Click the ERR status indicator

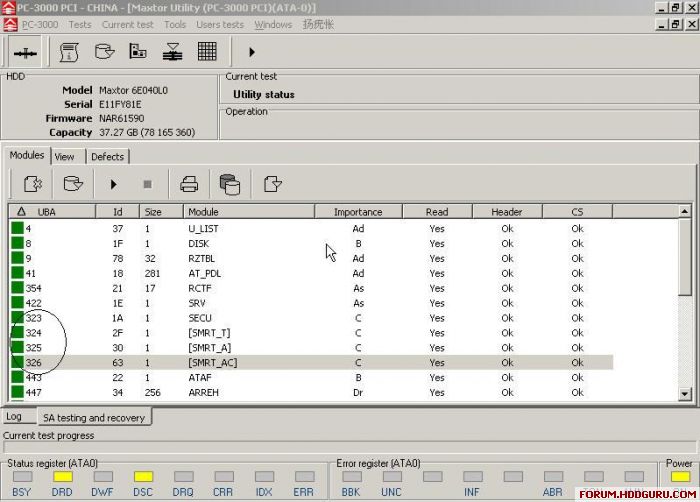point(304,477)
